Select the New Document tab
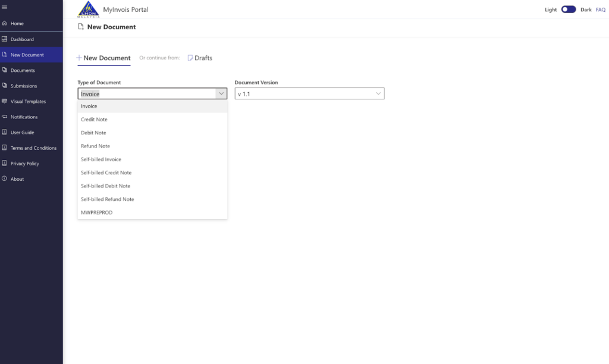 (x=103, y=58)
